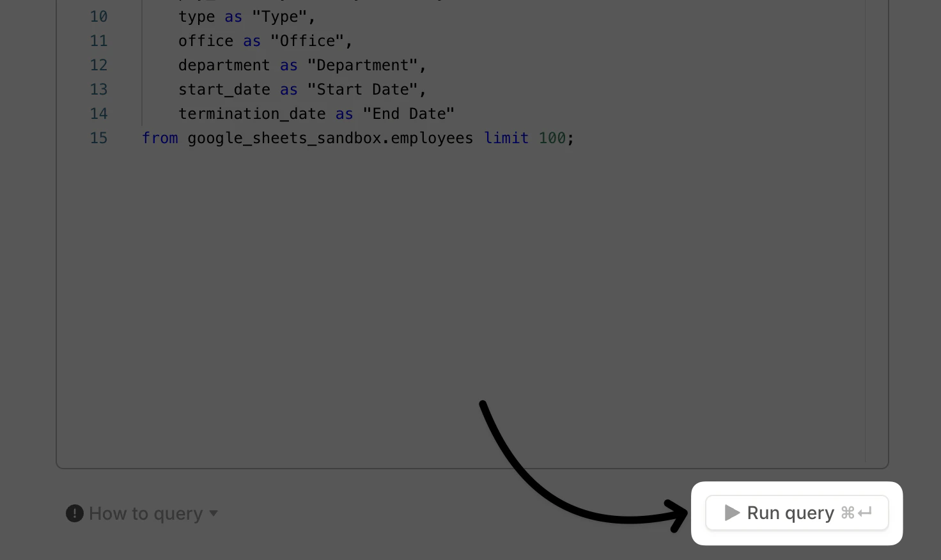The height and width of the screenshot is (560, 941).
Task: Click line number 10 in the gutter
Action: (x=99, y=17)
